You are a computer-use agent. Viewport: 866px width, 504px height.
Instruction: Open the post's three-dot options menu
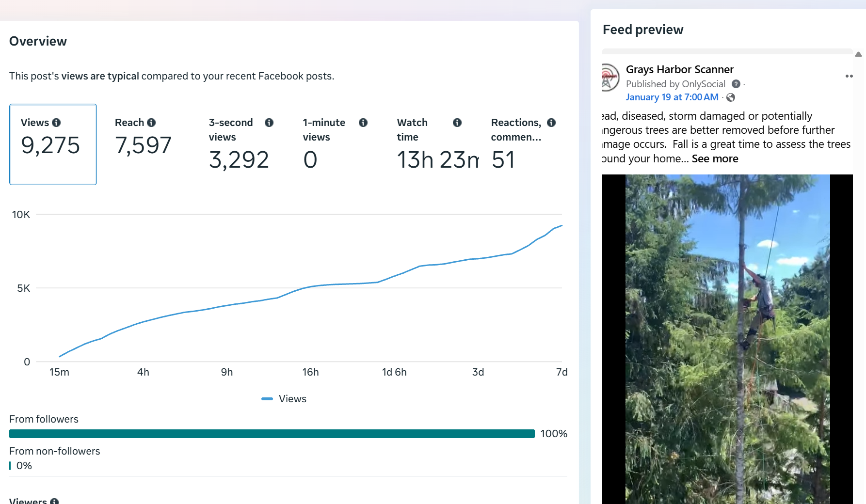(x=849, y=76)
